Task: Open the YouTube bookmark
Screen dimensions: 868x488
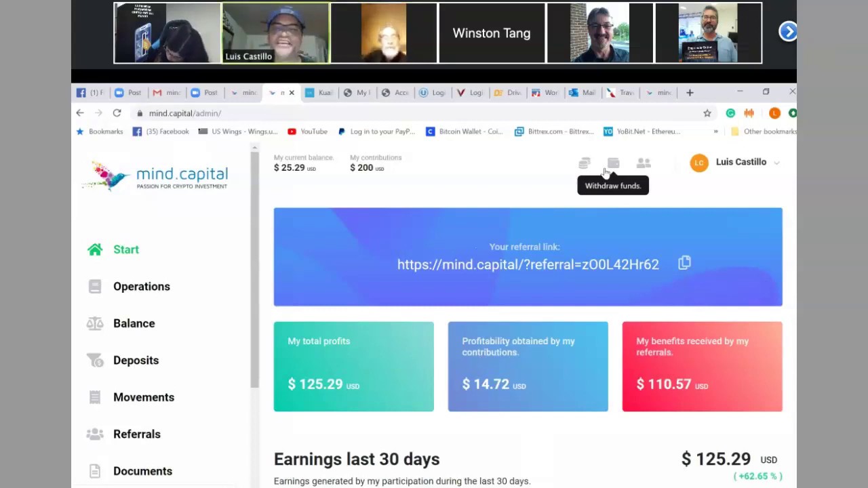Action: (x=307, y=131)
